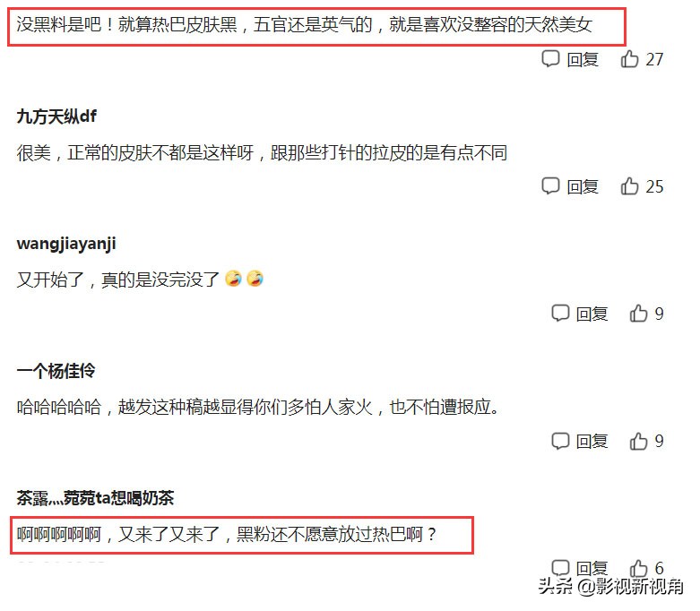
Task: Like the comment by 一个杨佳伶
Action: pos(638,441)
